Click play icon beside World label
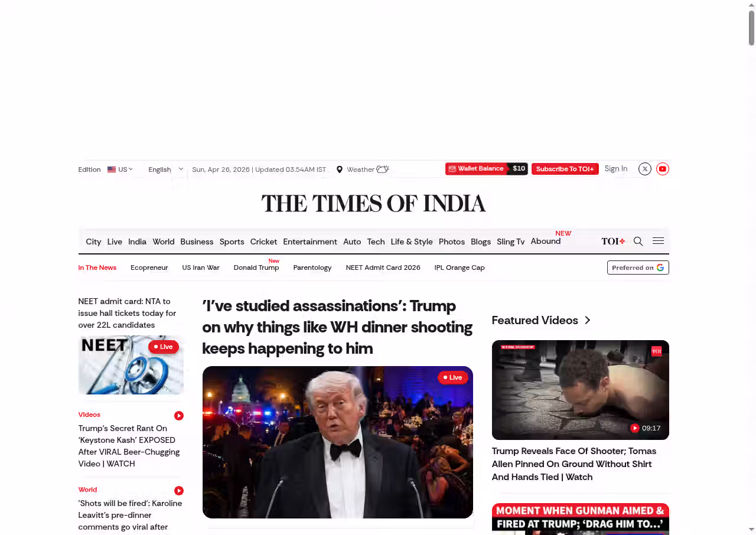The height and width of the screenshot is (535, 756). (x=179, y=491)
